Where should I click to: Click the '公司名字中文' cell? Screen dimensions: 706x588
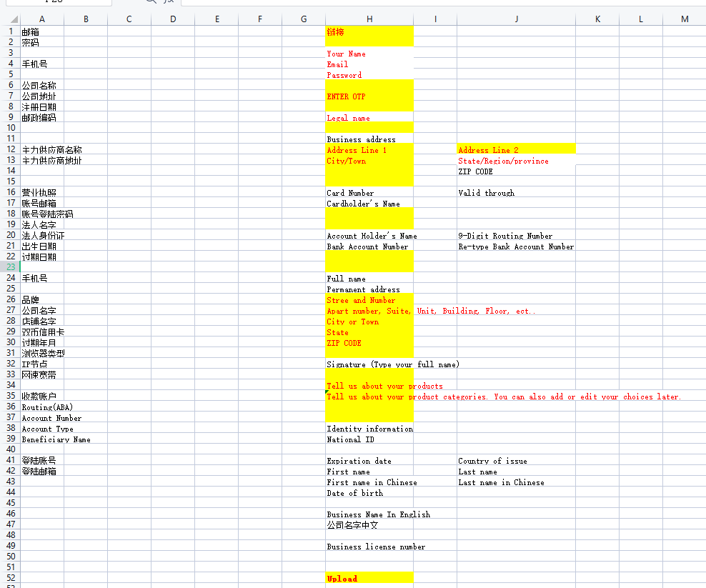369,524
